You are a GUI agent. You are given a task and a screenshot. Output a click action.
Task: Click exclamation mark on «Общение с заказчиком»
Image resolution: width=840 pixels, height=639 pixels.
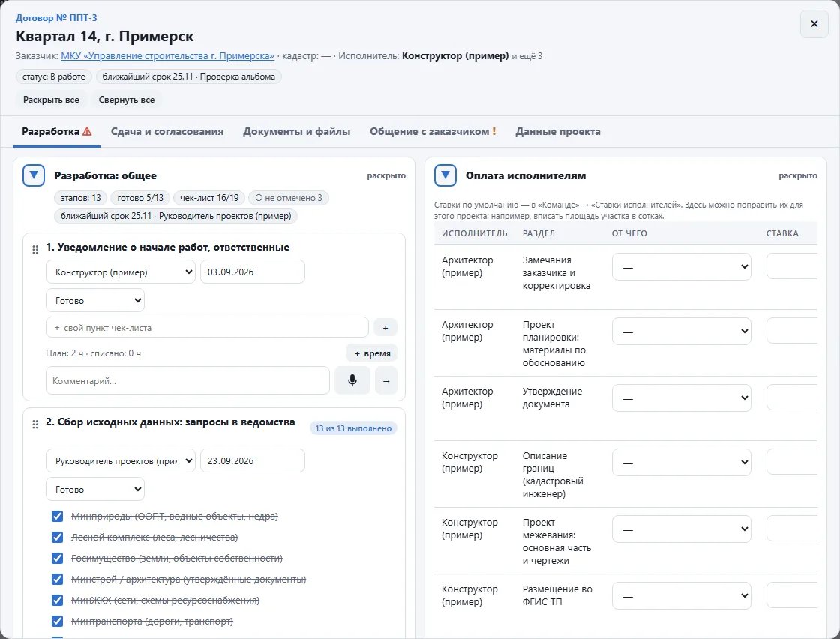coord(494,131)
